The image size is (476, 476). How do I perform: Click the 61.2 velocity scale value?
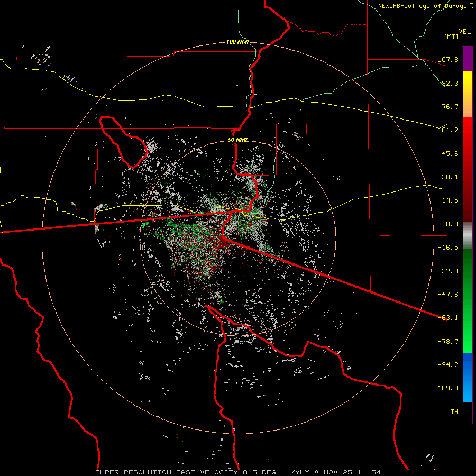450,130
